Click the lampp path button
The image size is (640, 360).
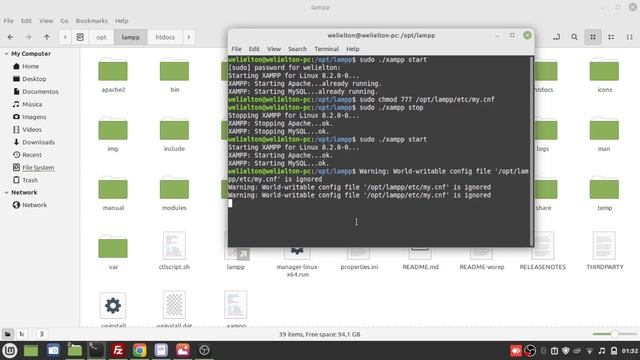pos(130,37)
